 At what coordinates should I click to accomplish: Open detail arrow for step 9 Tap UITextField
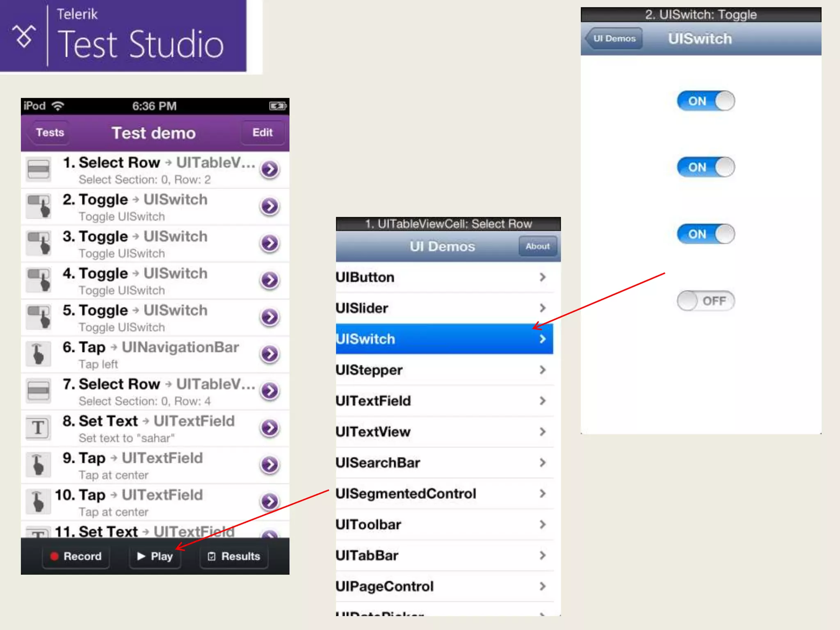[269, 464]
